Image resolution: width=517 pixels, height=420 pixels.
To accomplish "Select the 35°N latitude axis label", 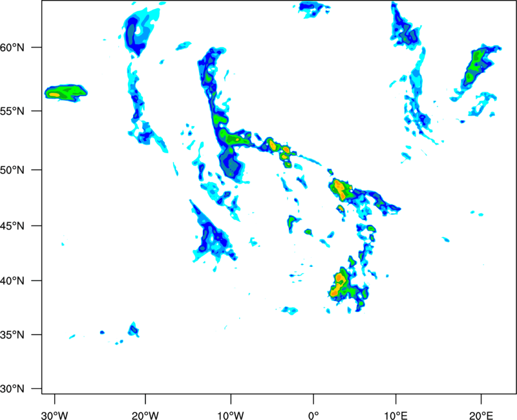I will (12, 335).
